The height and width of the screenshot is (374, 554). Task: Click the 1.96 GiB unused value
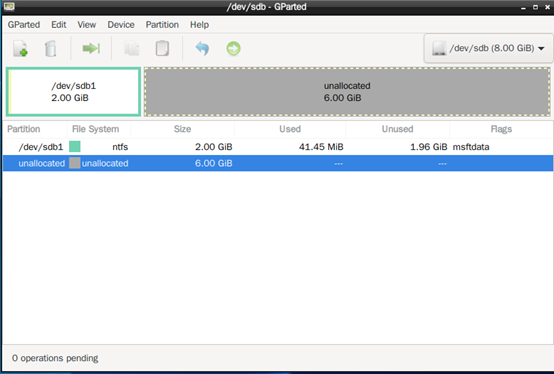coord(429,147)
